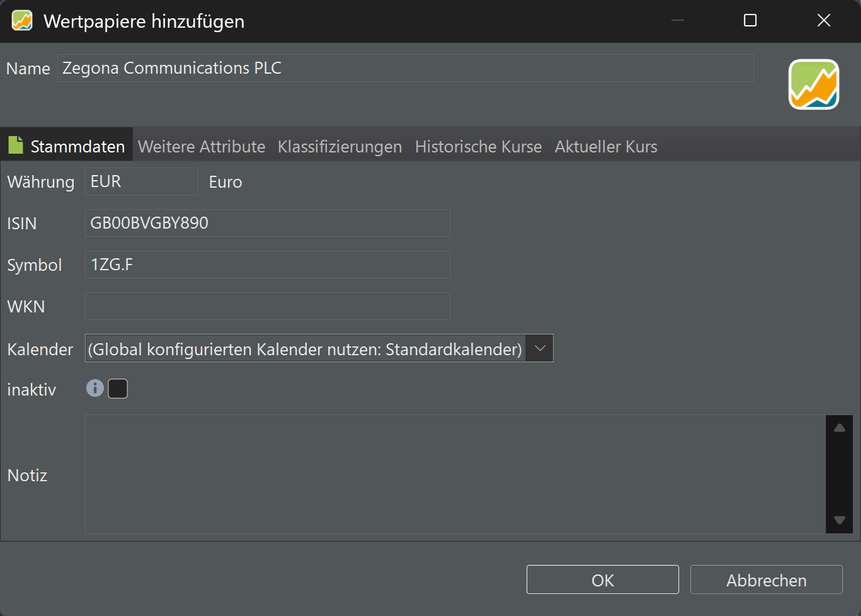The height and width of the screenshot is (616, 861).
Task: Click the Notiz label
Action: tap(27, 475)
